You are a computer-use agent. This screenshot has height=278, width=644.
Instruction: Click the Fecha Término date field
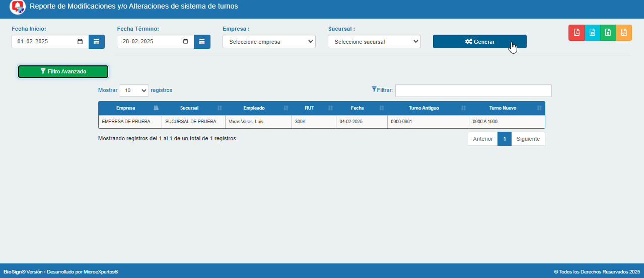click(155, 42)
